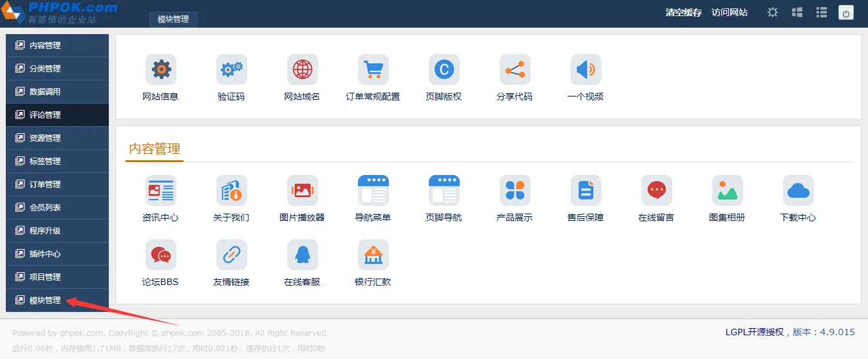Switch to the 模块管理 tab

[173, 19]
